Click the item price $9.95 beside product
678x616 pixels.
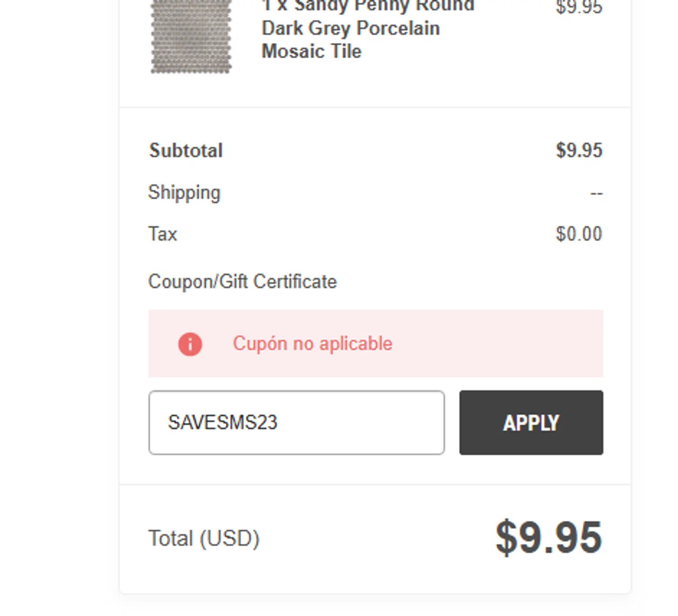pyautogui.click(x=579, y=7)
